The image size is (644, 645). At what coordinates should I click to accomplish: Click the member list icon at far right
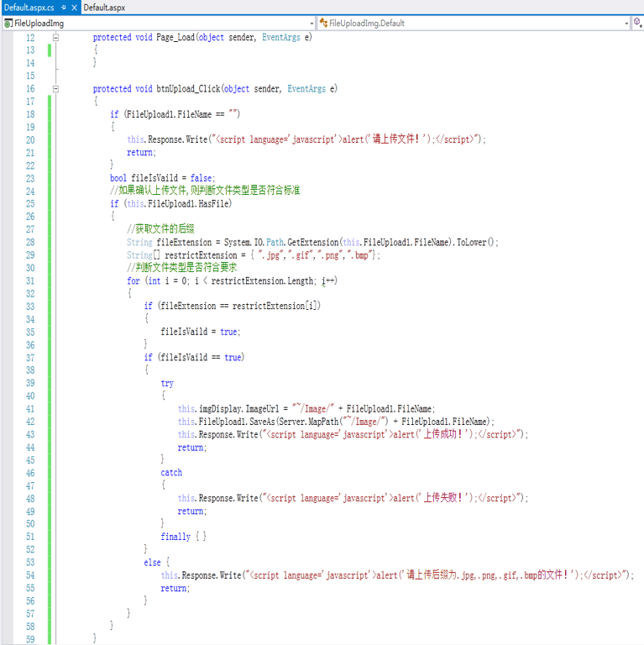[638, 23]
